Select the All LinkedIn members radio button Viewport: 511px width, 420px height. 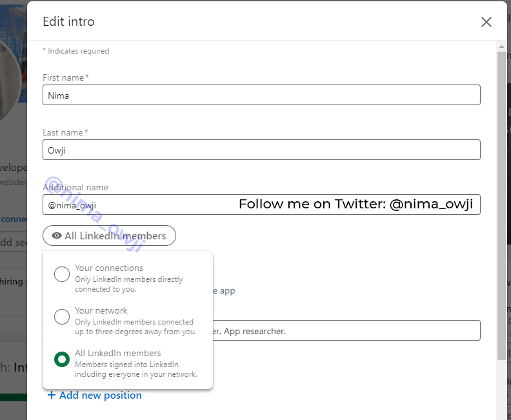[x=62, y=359]
